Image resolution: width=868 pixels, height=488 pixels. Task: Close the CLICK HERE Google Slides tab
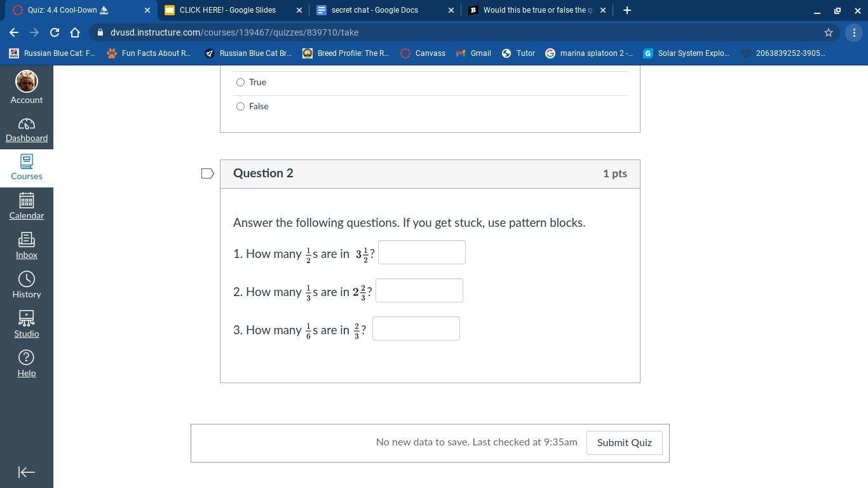[x=299, y=10]
